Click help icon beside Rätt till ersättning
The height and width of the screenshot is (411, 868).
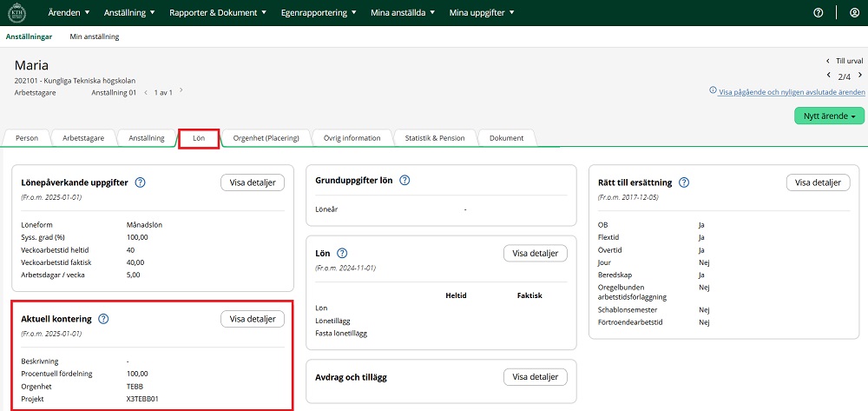coord(684,182)
